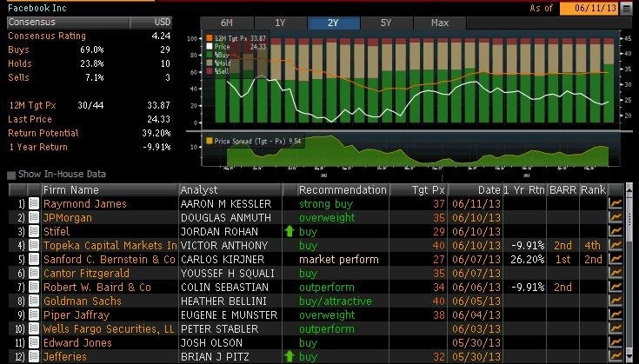Click scrollbar up arrow of analyst table
This screenshot has height=364, width=639.
(629, 189)
